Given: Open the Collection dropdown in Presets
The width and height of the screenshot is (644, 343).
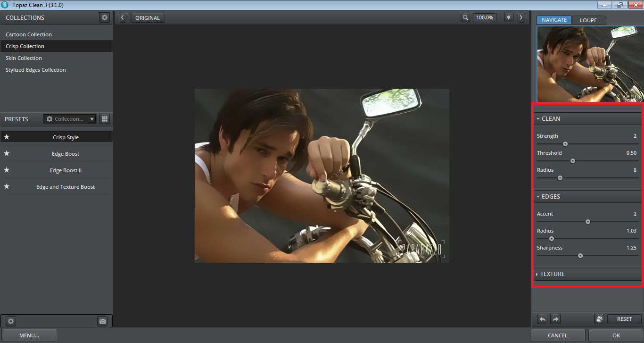Looking at the screenshot, I should pyautogui.click(x=70, y=119).
